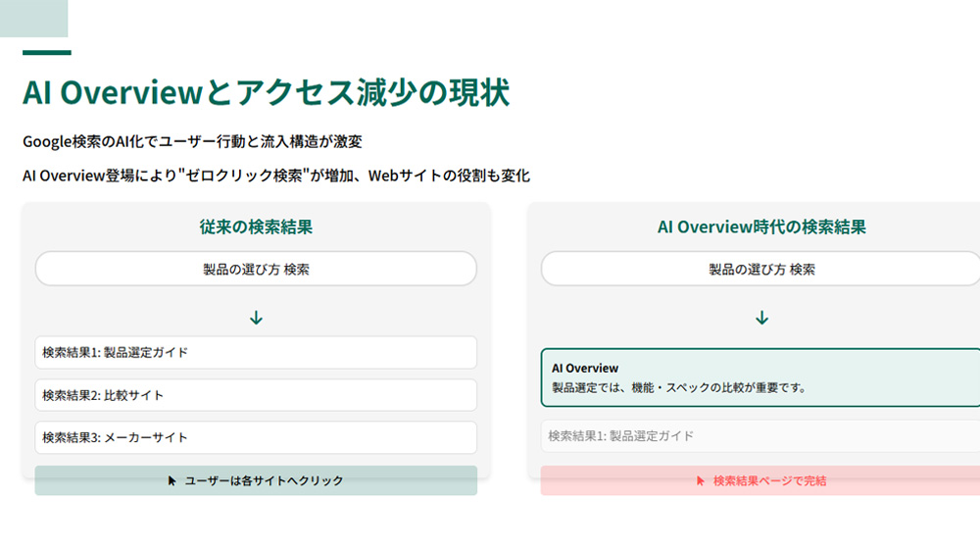
Task: Click the down arrow under the 従来の検索結果 search box
Action: coord(256,318)
